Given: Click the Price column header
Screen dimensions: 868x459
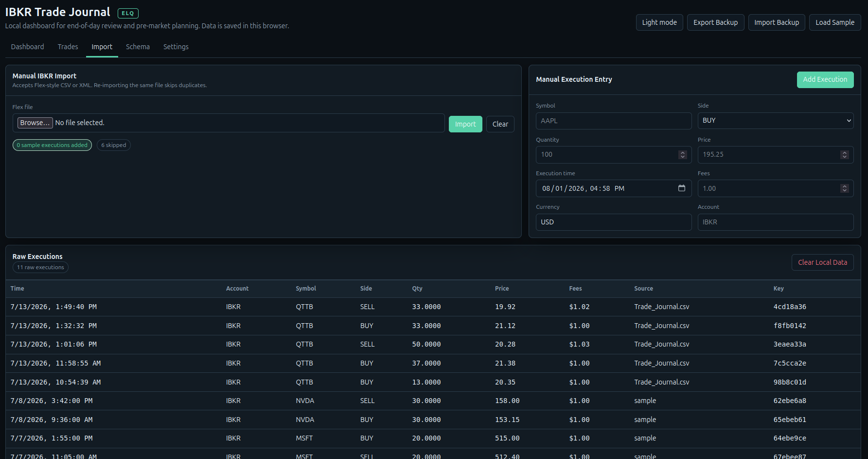Looking at the screenshot, I should (x=502, y=289).
